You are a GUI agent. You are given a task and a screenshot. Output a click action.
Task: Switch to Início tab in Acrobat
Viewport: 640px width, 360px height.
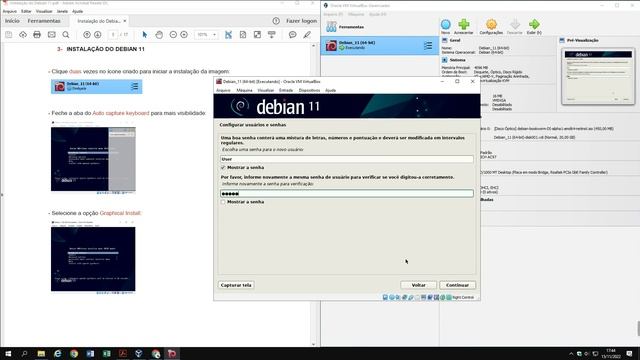pos(12,21)
